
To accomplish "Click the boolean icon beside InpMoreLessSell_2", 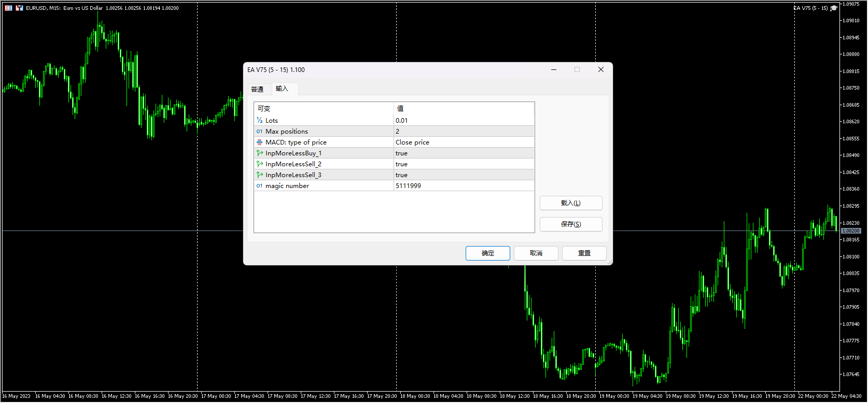I will 259,164.
